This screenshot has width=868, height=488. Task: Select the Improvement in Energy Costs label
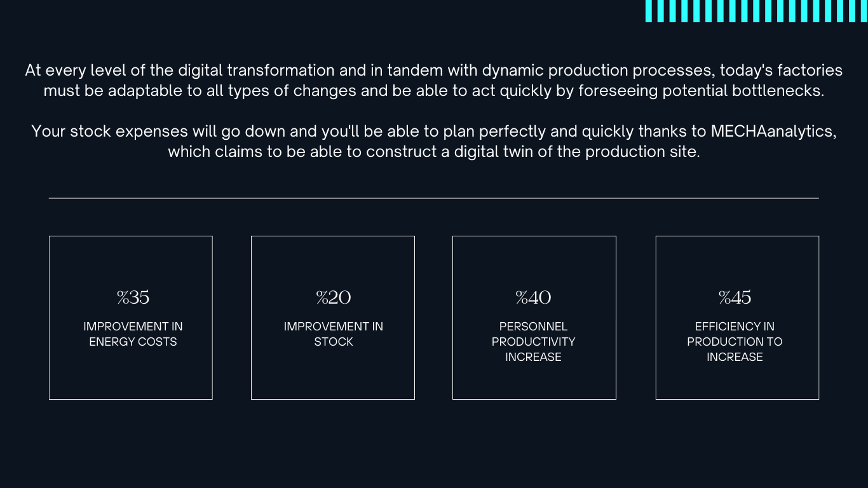point(133,334)
